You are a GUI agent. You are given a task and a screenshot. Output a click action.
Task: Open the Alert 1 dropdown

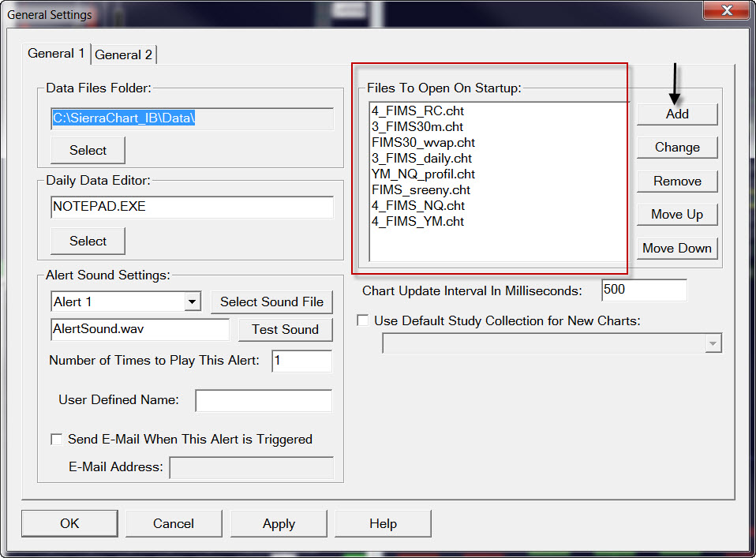pos(193,302)
